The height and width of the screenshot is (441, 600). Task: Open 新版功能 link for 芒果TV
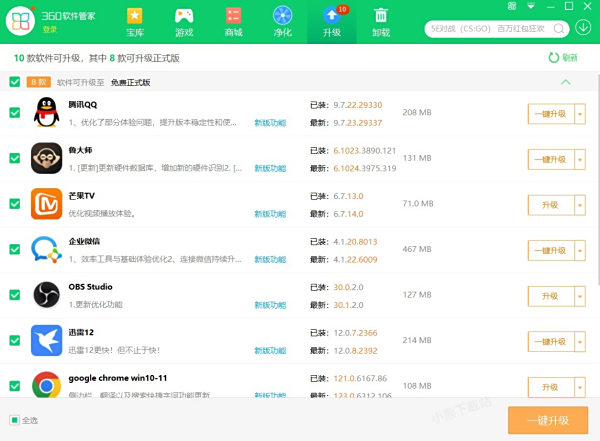(x=270, y=214)
